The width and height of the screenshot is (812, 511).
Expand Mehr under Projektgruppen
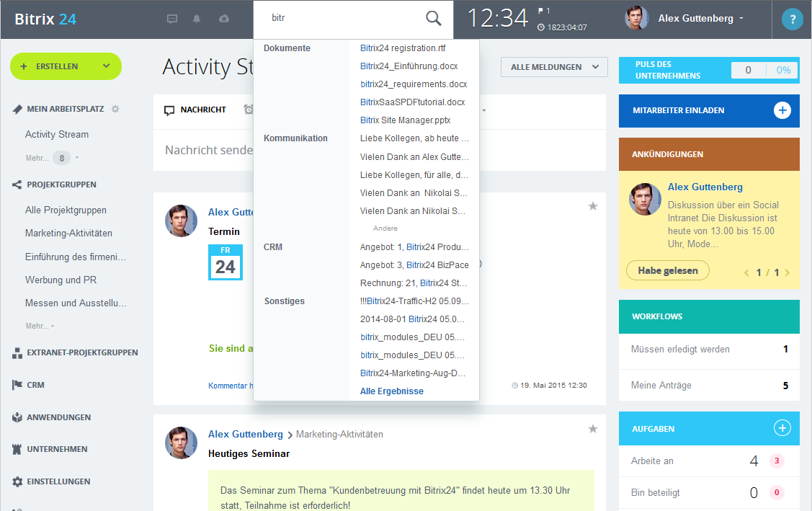point(40,326)
